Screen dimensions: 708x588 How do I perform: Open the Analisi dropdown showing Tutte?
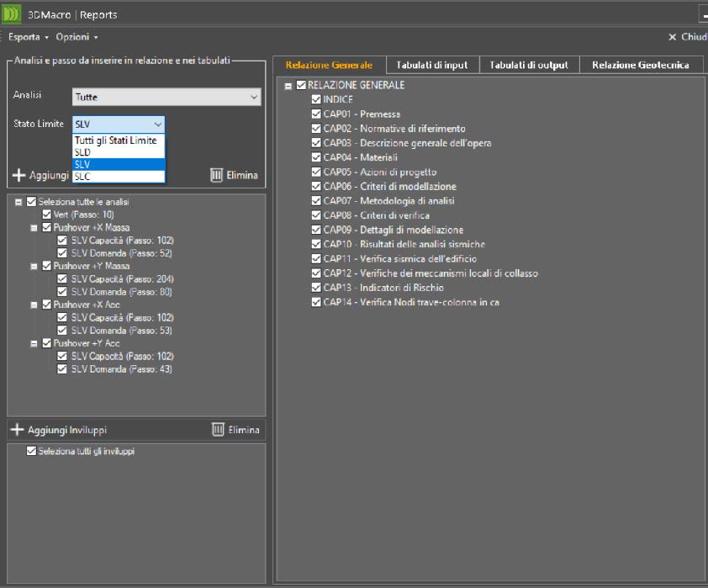166,98
